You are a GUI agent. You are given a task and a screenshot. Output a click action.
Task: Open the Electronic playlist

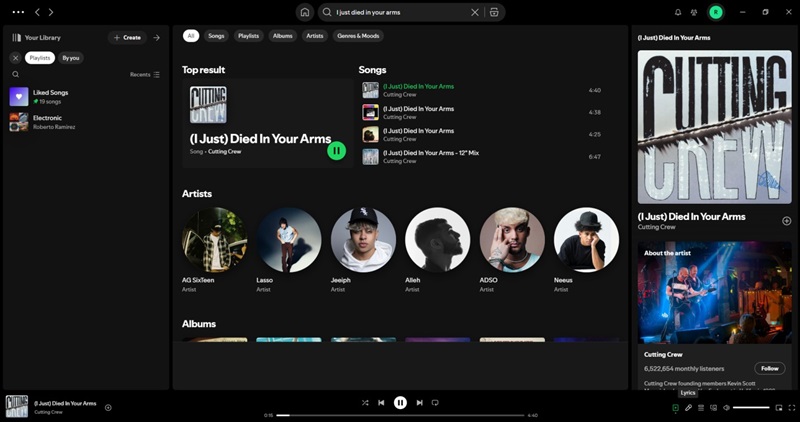[86, 122]
